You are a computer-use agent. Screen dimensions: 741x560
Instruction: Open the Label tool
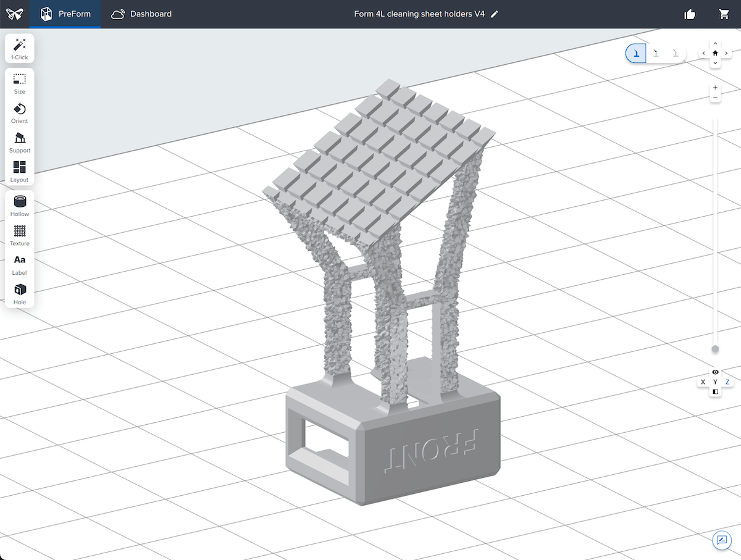coord(20,265)
